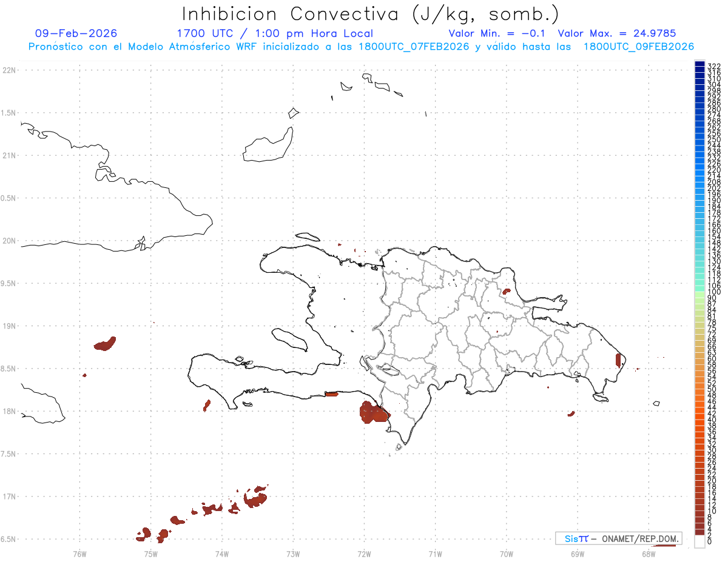The width and height of the screenshot is (728, 562).
Task: Click the '75W' longitude label
Action: [x=150, y=553]
